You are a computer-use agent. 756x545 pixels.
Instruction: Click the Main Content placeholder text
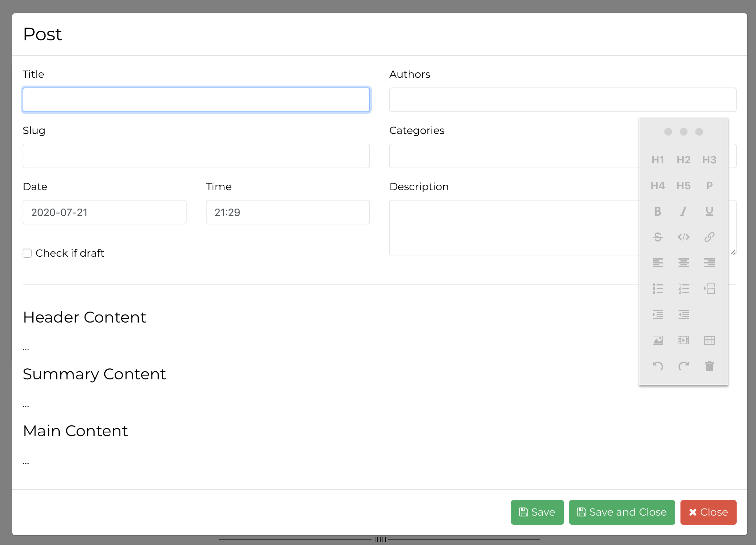pos(26,463)
